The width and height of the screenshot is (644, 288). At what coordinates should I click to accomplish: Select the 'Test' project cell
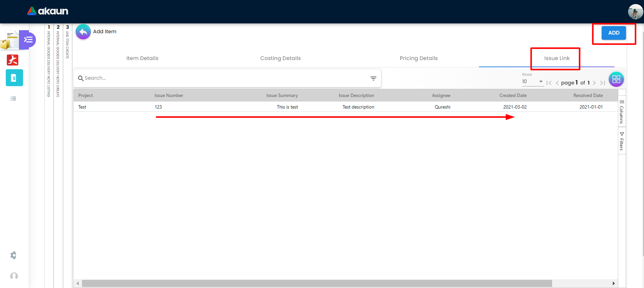(x=82, y=107)
